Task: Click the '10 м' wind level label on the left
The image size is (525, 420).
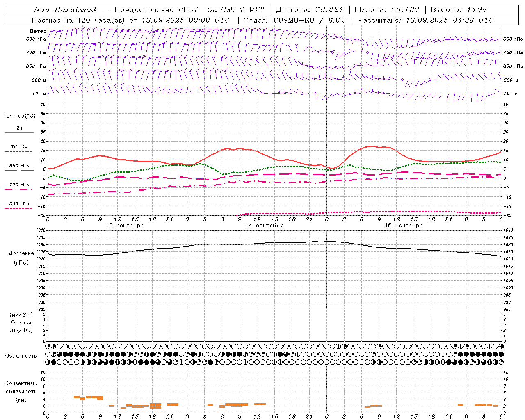Action: click(x=39, y=94)
